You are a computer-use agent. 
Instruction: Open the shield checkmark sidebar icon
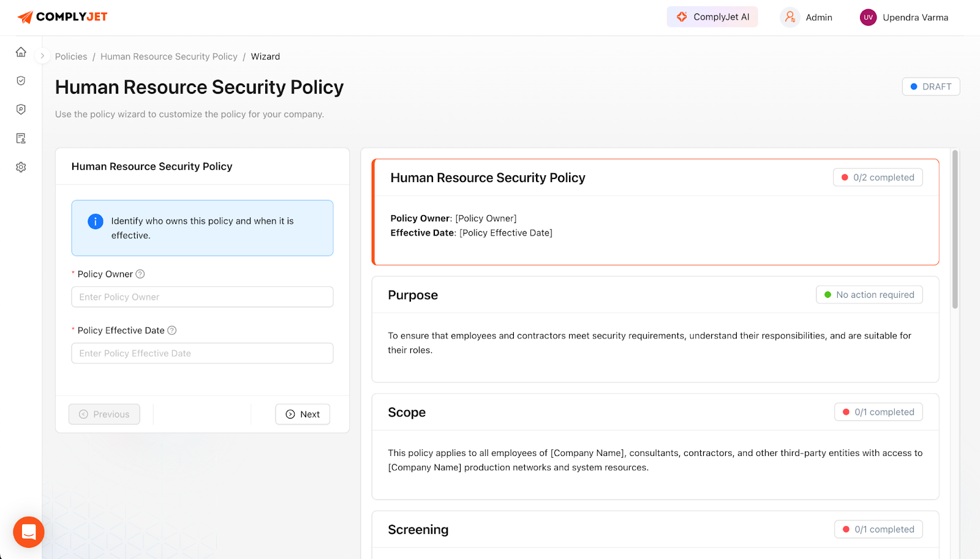tap(21, 81)
